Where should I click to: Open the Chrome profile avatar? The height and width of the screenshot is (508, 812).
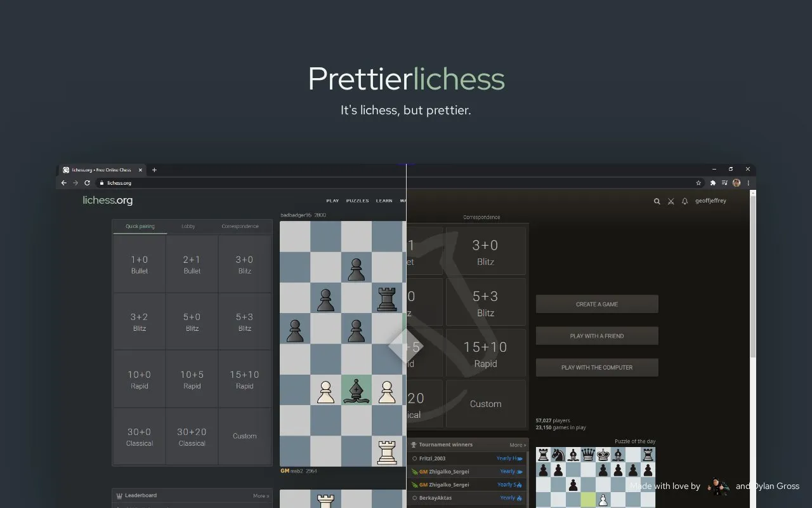737,183
